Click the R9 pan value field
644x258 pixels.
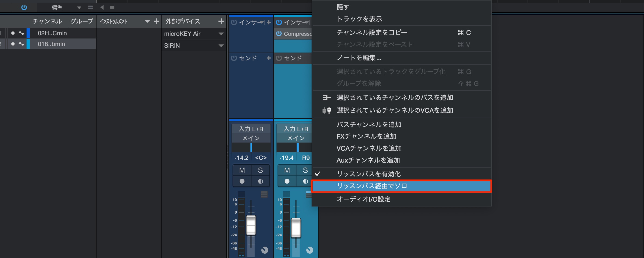(x=305, y=158)
